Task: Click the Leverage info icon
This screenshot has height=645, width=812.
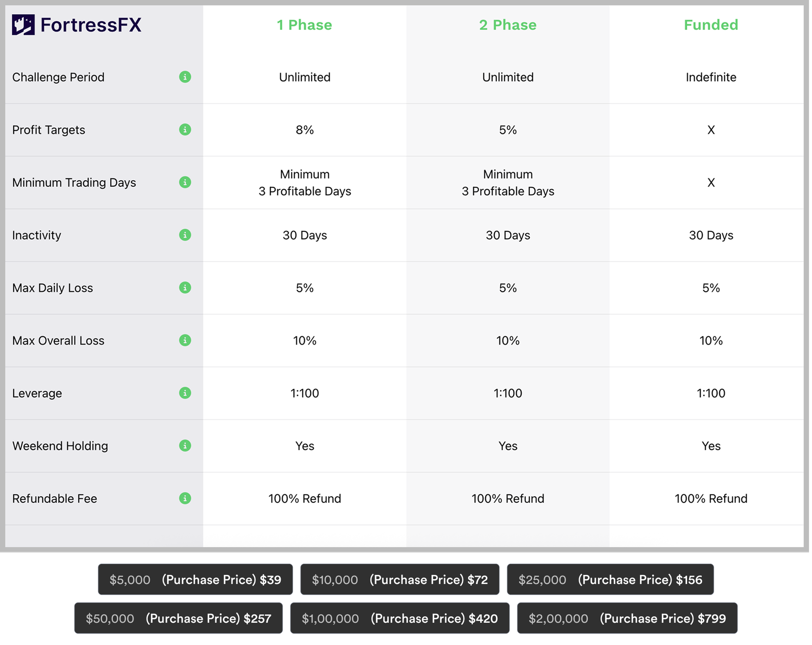Action: [185, 393]
